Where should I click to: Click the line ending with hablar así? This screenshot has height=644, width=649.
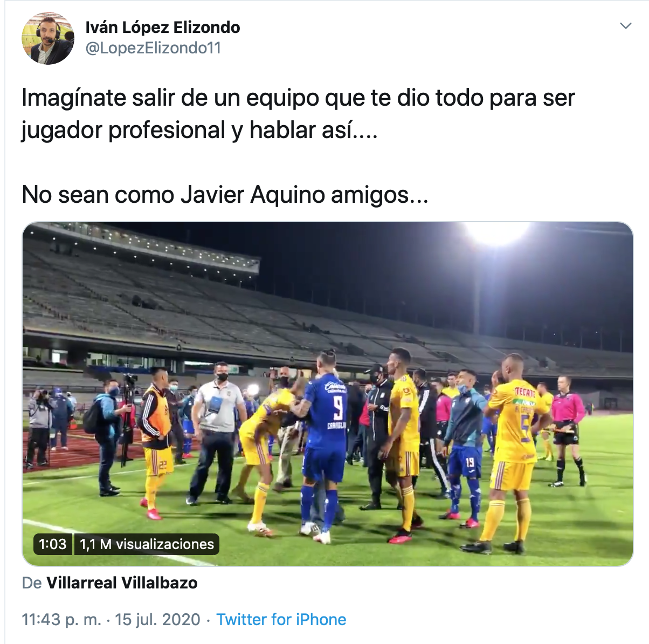tap(199, 131)
